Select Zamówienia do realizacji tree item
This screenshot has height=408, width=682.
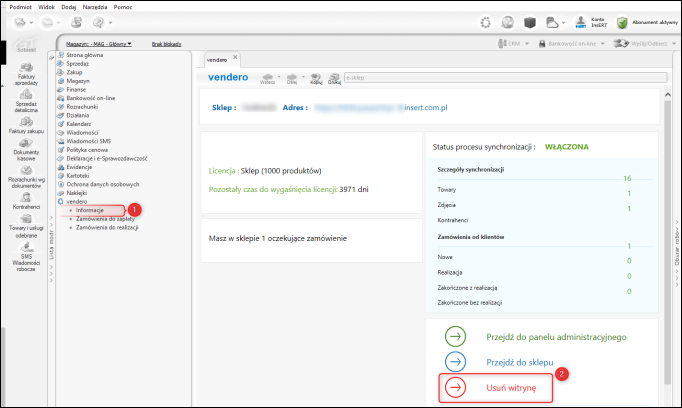point(107,227)
